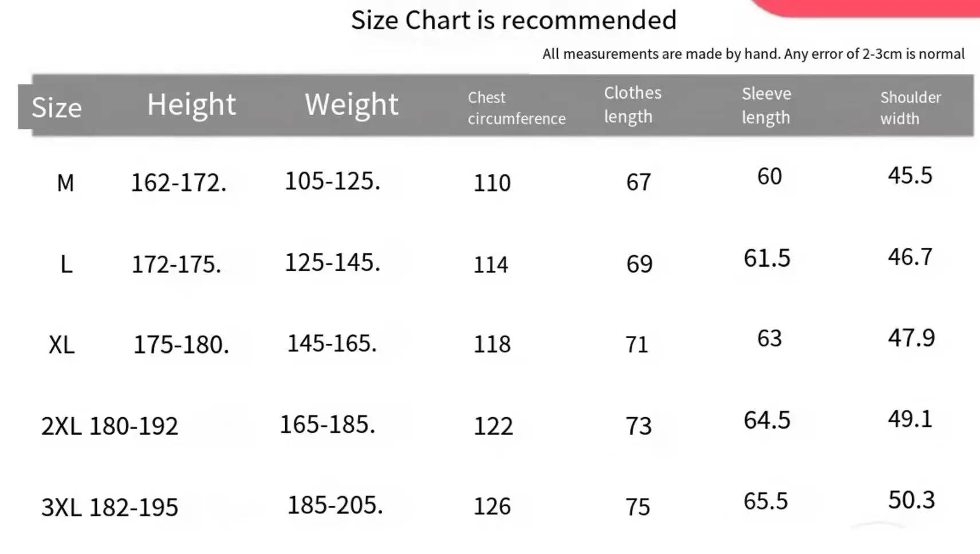The image size is (980, 554).
Task: Select the Height column header
Action: point(191,105)
